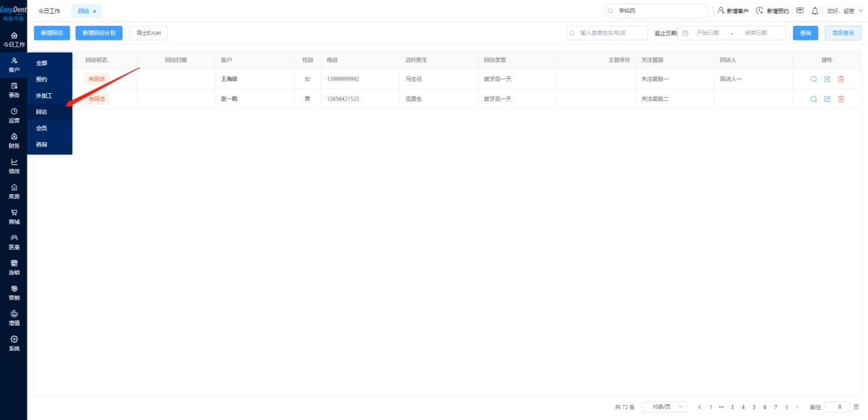The height and width of the screenshot is (420, 868).
Task: Click phone number 13656421523
Action: 343,99
